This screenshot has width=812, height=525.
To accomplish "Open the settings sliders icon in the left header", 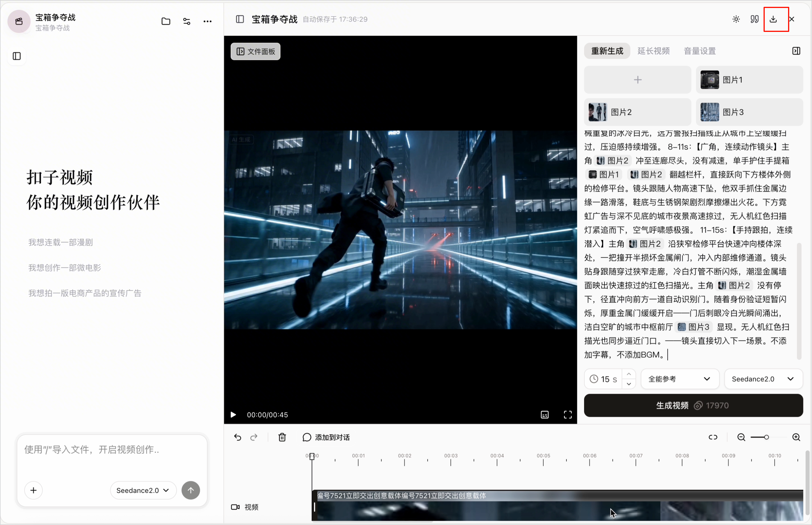I will pyautogui.click(x=187, y=21).
